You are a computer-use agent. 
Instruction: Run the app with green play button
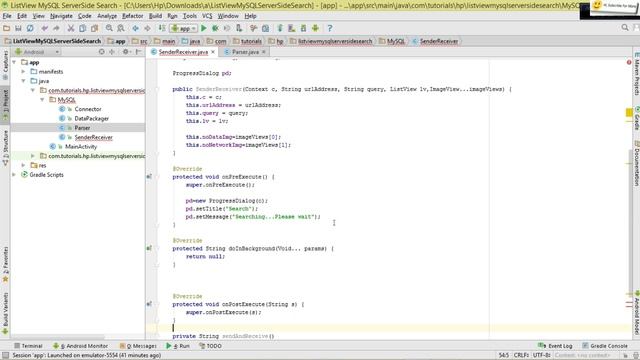(204, 28)
